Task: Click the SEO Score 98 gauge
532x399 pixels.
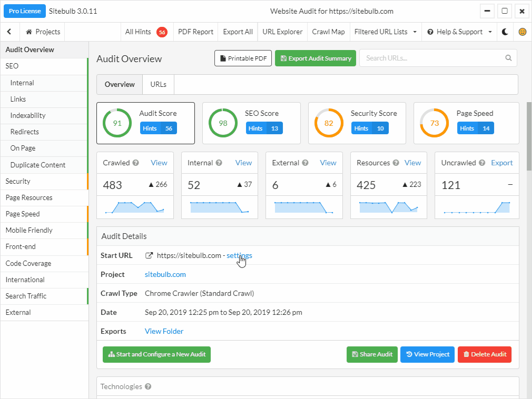Action: pyautogui.click(x=223, y=123)
